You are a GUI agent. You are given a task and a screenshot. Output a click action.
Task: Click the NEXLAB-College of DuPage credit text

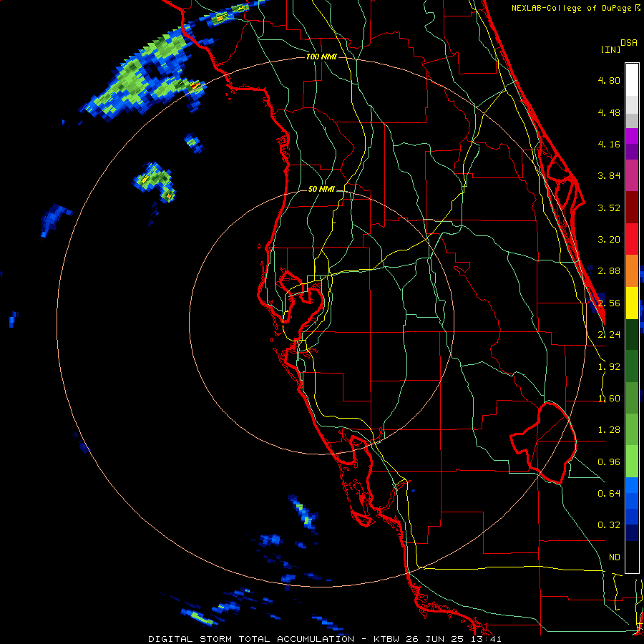coord(571,8)
